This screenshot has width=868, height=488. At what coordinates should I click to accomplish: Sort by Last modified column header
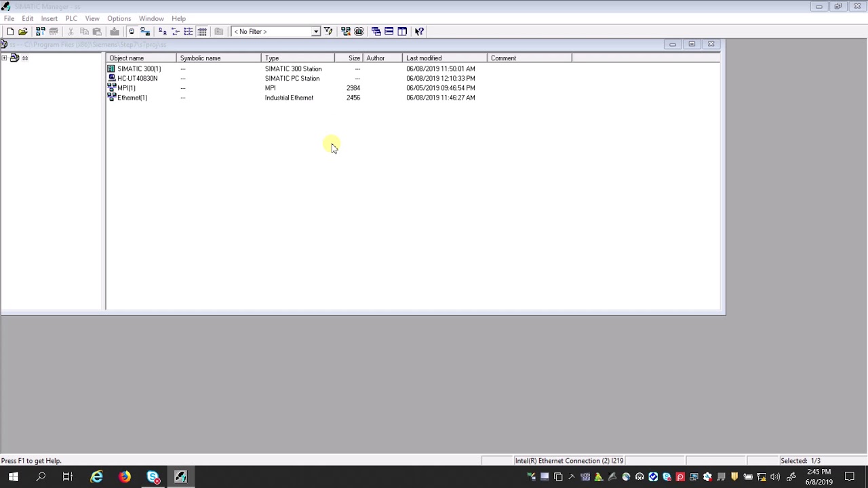pyautogui.click(x=445, y=58)
